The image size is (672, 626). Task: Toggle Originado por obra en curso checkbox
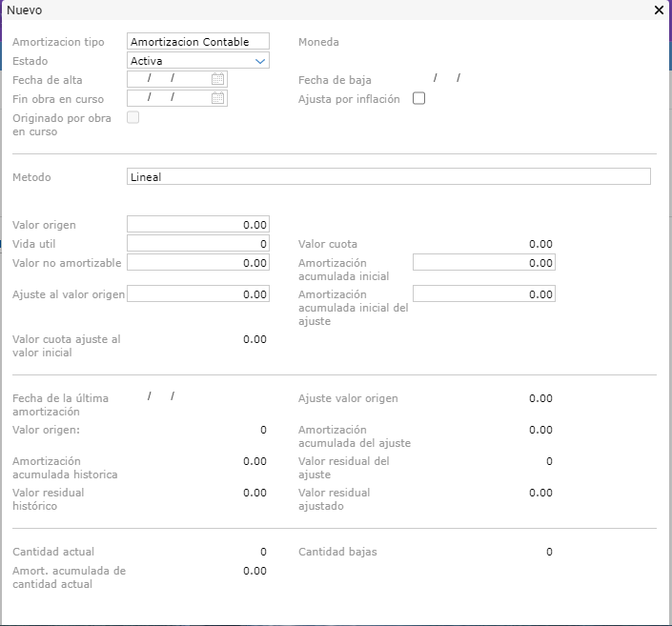click(132, 117)
